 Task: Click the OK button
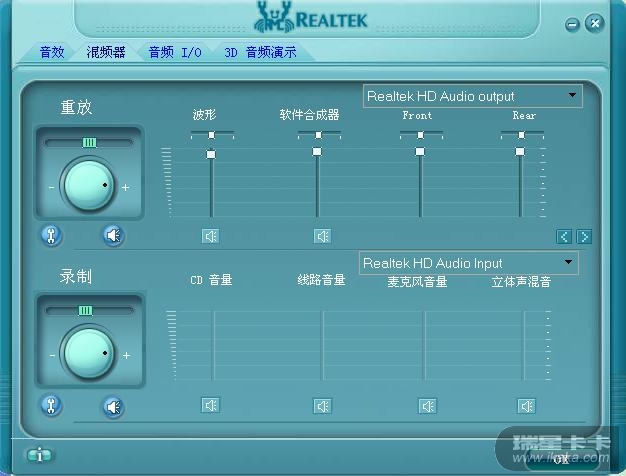click(561, 459)
